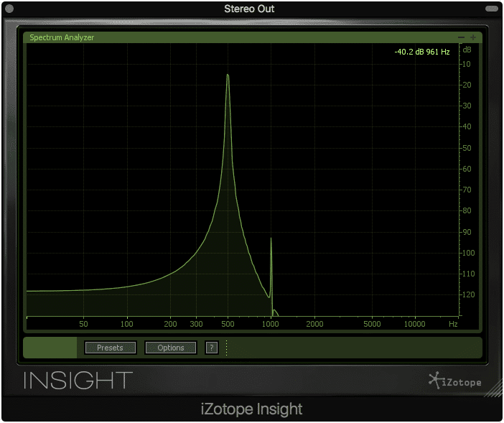The height and width of the screenshot is (423, 504).
Task: Click the window close circle at top left
Action: click(9, 9)
